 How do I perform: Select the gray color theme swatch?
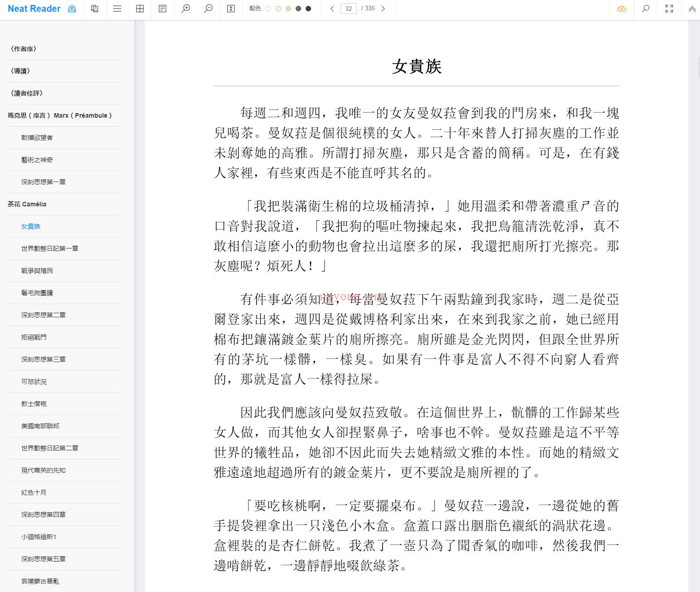click(298, 9)
